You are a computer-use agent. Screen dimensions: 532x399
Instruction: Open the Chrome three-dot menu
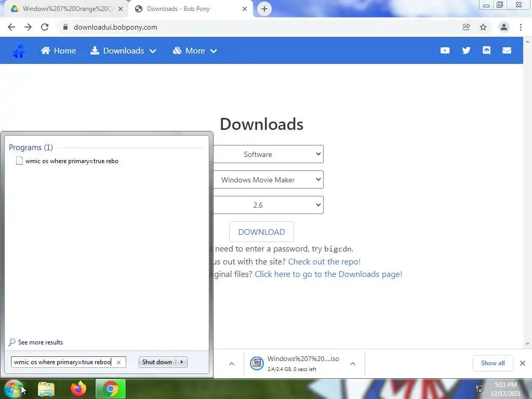click(521, 27)
